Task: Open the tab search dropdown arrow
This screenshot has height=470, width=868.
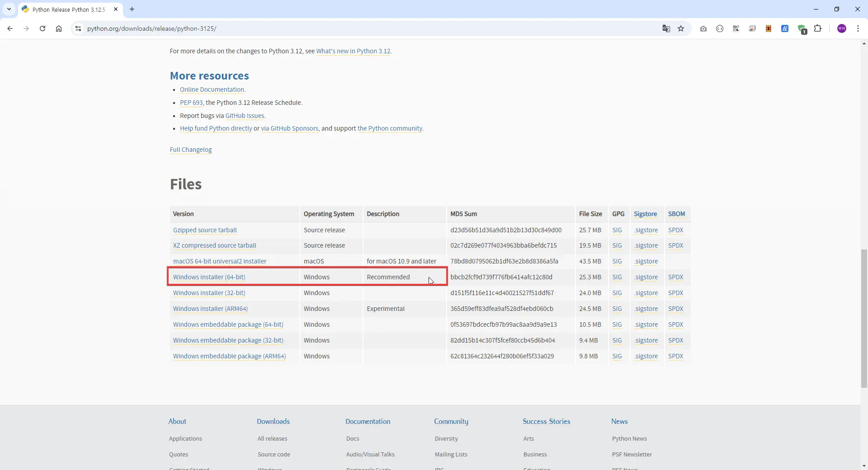Action: (x=9, y=9)
